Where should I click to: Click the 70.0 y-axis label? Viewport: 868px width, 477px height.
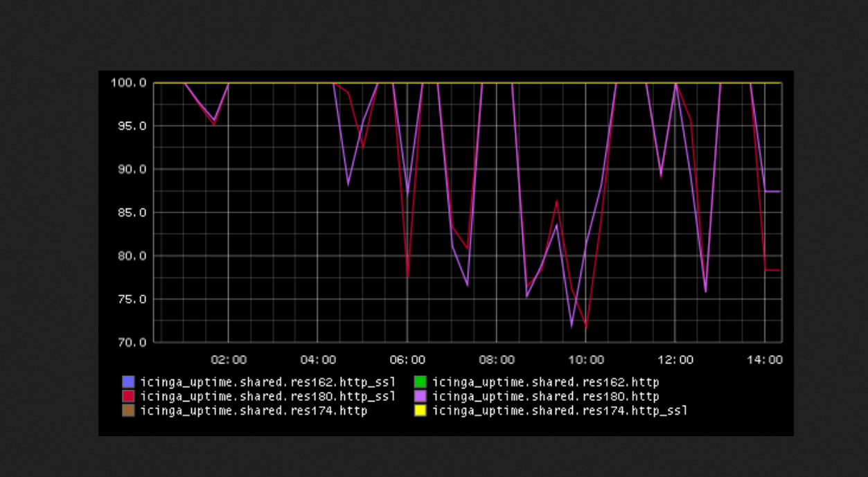point(131,342)
